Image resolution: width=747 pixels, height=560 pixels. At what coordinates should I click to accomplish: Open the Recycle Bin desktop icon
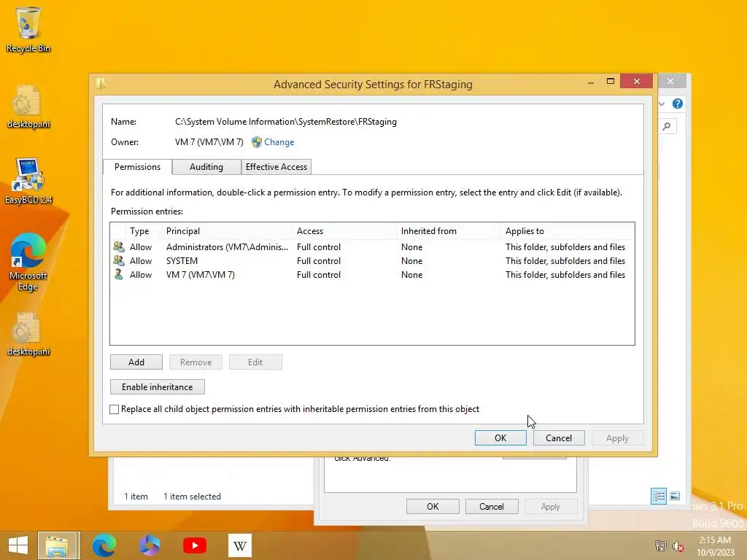click(28, 29)
